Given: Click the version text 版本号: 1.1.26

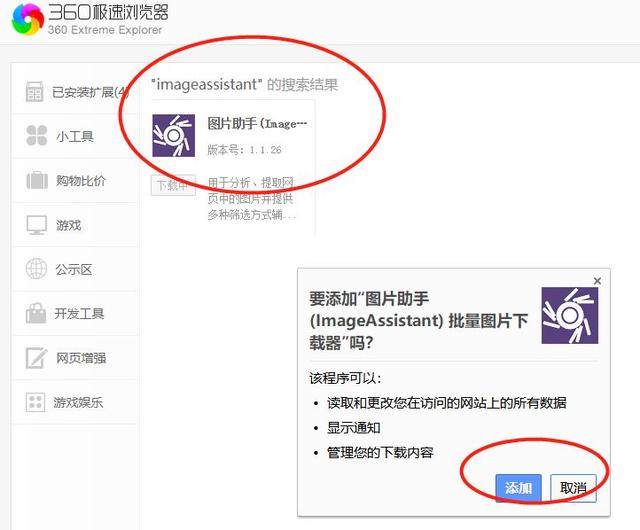Looking at the screenshot, I should click(x=244, y=150).
